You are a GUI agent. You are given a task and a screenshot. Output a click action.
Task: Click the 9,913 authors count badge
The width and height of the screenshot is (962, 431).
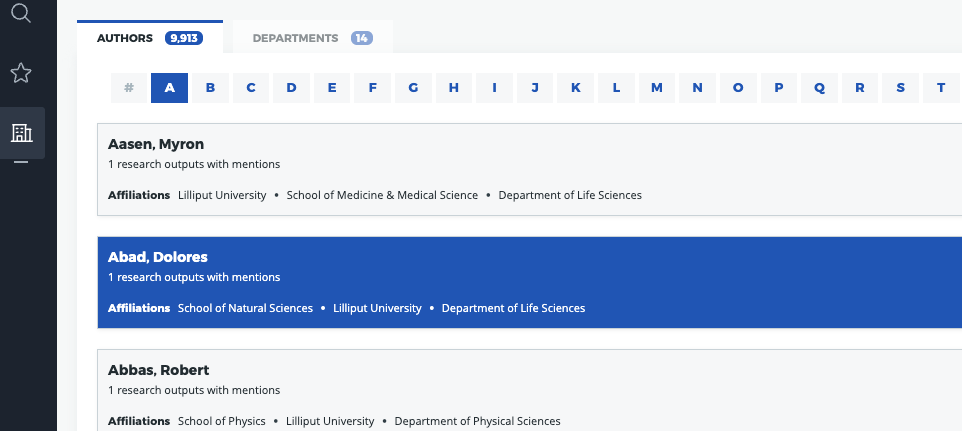click(185, 38)
